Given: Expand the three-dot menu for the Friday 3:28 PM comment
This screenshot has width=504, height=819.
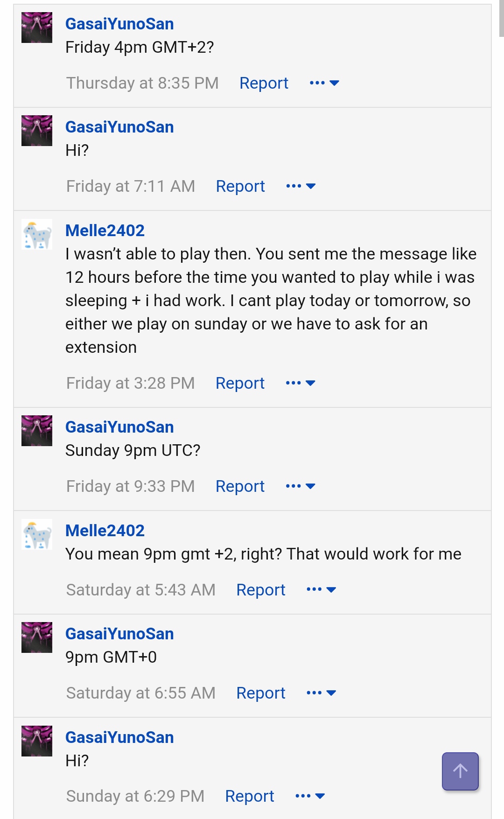Looking at the screenshot, I should coord(301,383).
